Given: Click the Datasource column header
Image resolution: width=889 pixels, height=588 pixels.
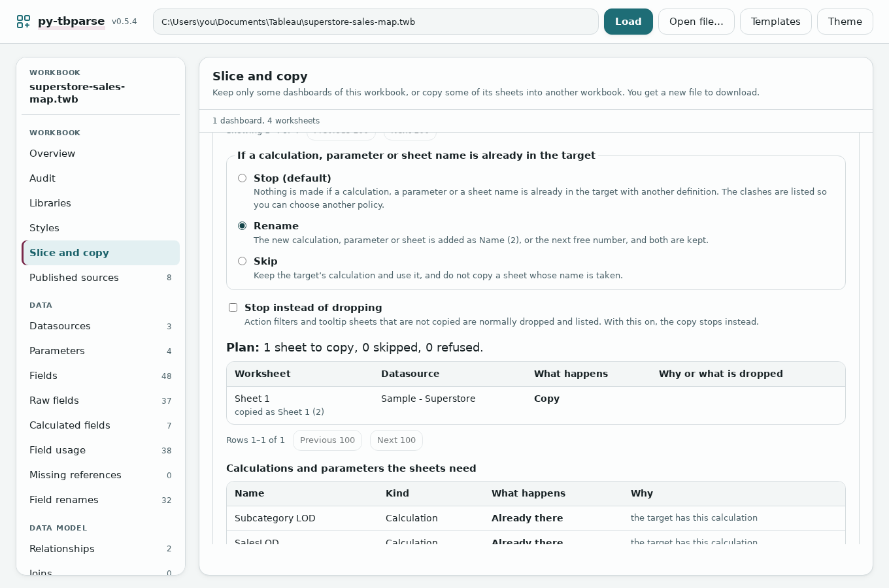Looking at the screenshot, I should click(411, 374).
